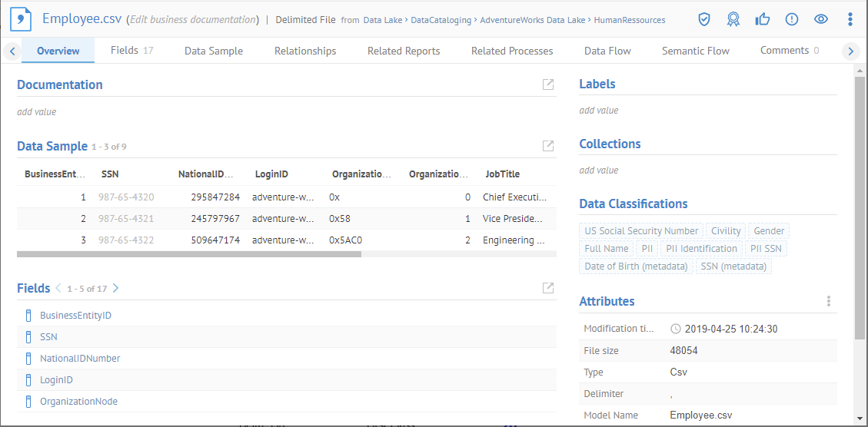Open the Relationships tab
Viewport: 868px width, 427px height.
305,51
